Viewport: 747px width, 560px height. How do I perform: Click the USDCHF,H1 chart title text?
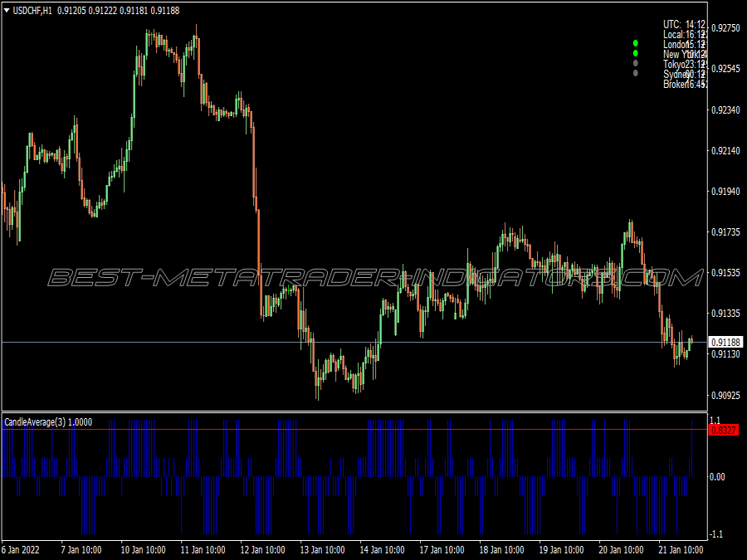coord(32,11)
